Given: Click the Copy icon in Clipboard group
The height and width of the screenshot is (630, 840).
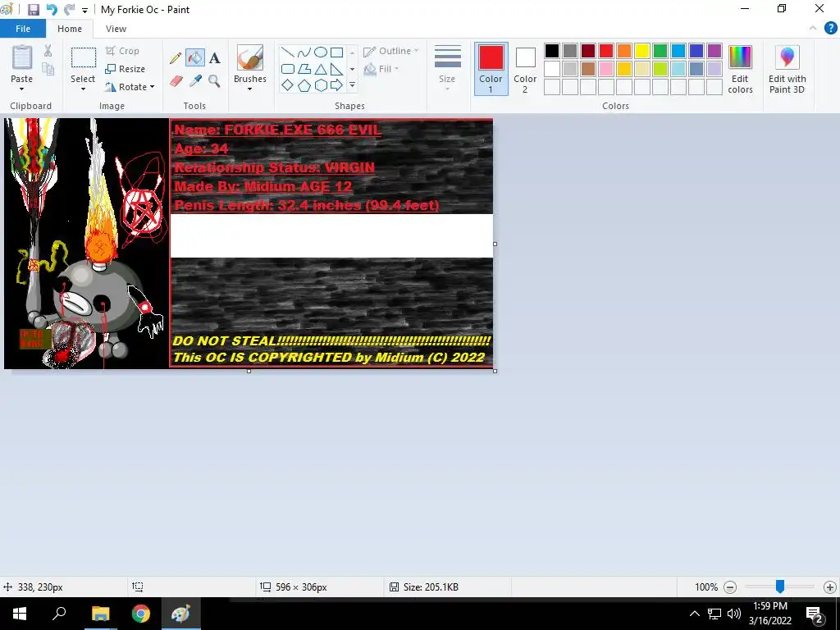Looking at the screenshot, I should click(48, 70).
